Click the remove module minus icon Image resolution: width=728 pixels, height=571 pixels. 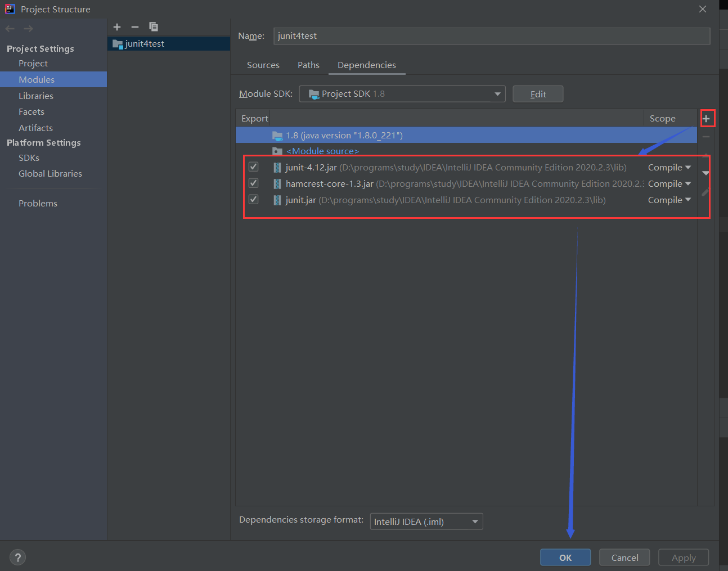pos(135,27)
